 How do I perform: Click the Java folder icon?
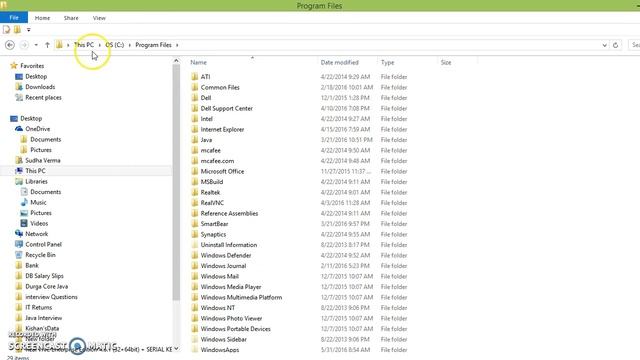click(195, 140)
